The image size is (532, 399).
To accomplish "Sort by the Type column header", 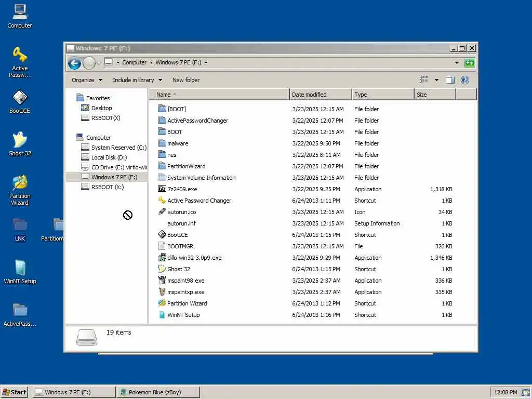I will point(383,95).
